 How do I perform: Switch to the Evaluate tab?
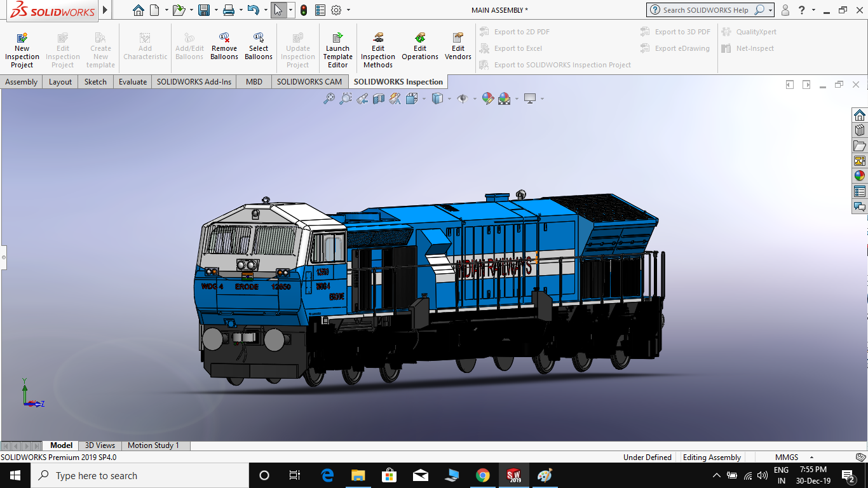[133, 81]
